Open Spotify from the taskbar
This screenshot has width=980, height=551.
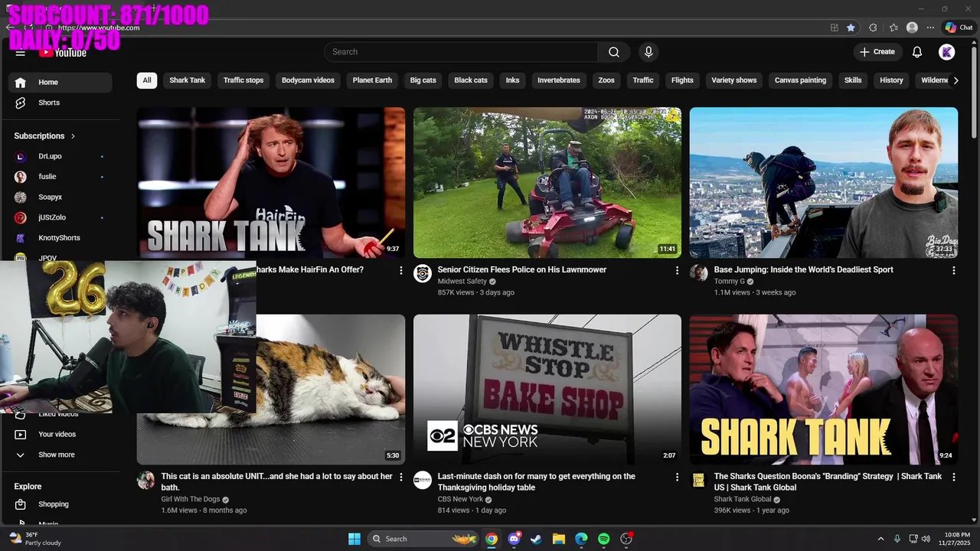pyautogui.click(x=603, y=539)
